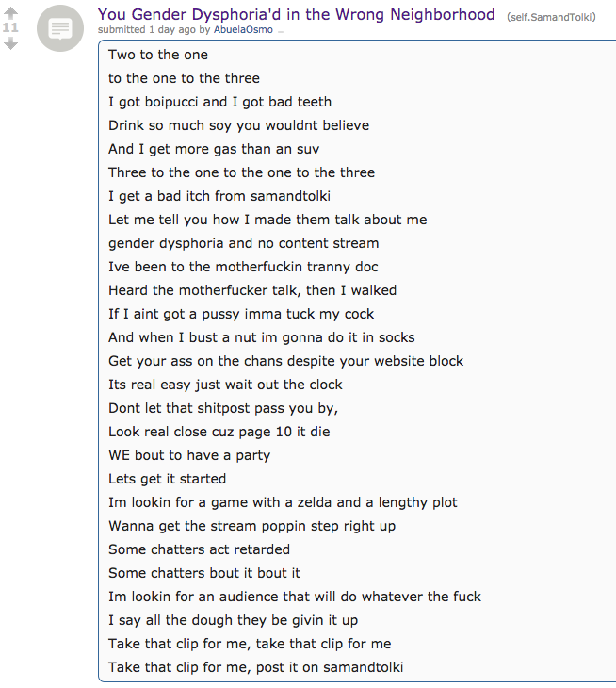Downvote the post with the down arrow
The image size is (616, 688).
click(x=10, y=43)
